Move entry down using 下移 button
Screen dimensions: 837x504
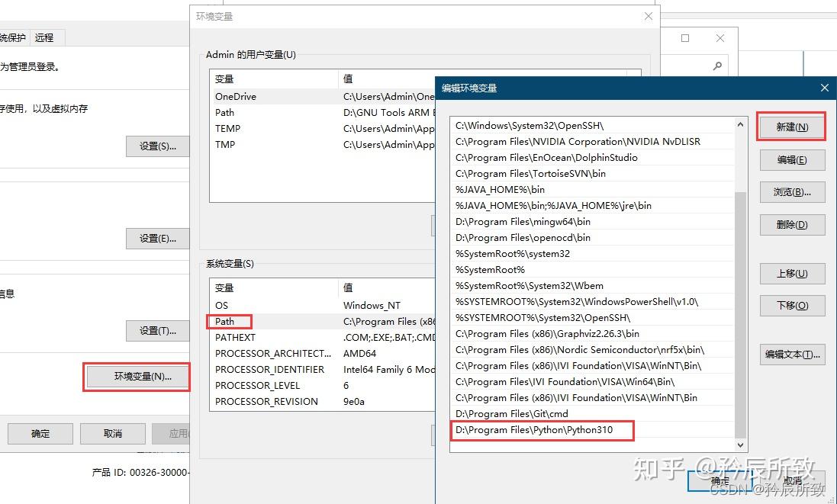point(790,306)
